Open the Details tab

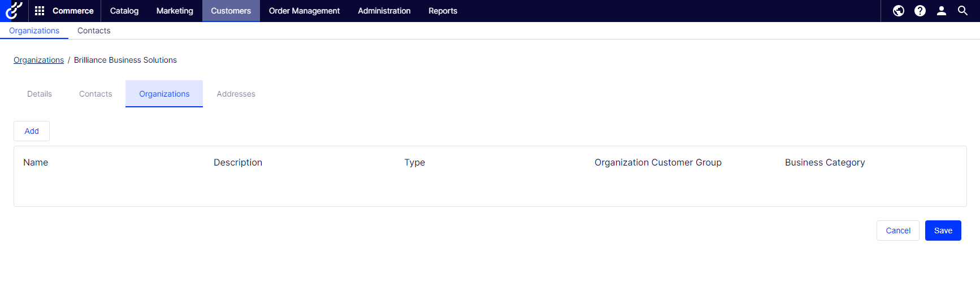click(x=40, y=94)
